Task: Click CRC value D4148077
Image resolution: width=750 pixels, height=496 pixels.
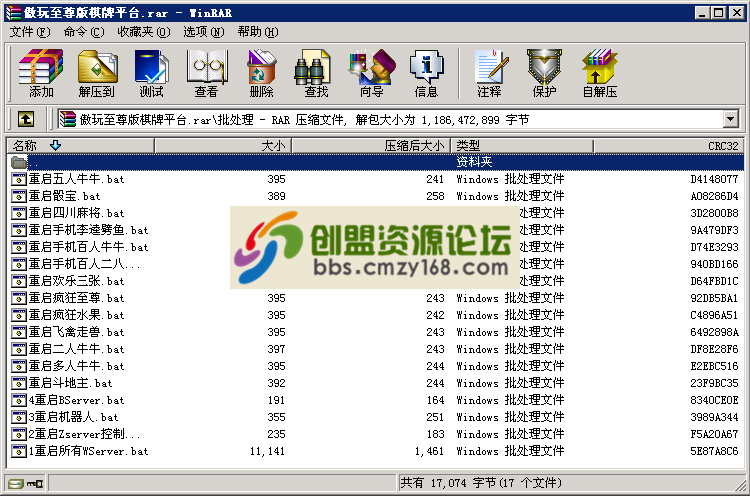Action: click(714, 179)
